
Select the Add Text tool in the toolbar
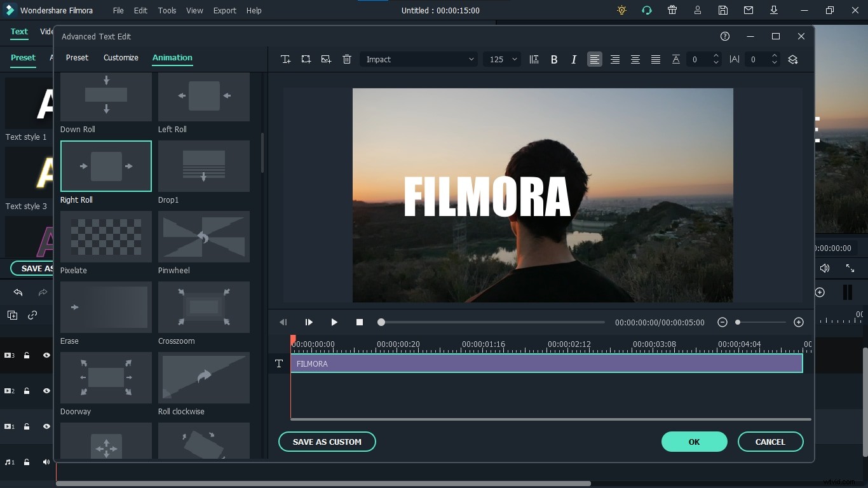[285, 59]
